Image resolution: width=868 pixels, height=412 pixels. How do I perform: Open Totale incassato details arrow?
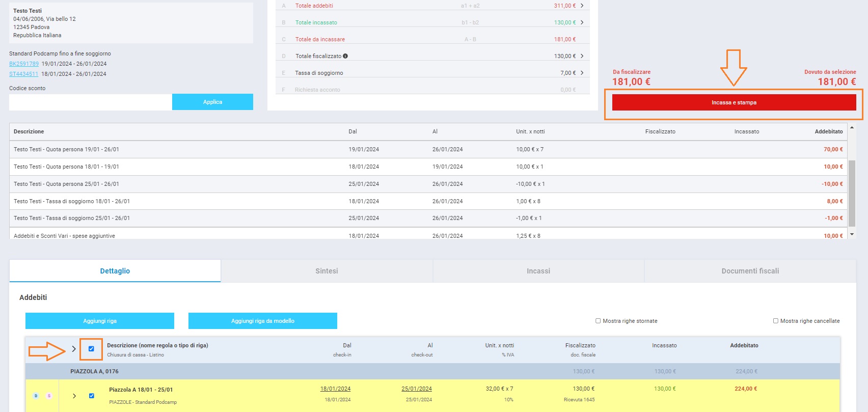[582, 22]
